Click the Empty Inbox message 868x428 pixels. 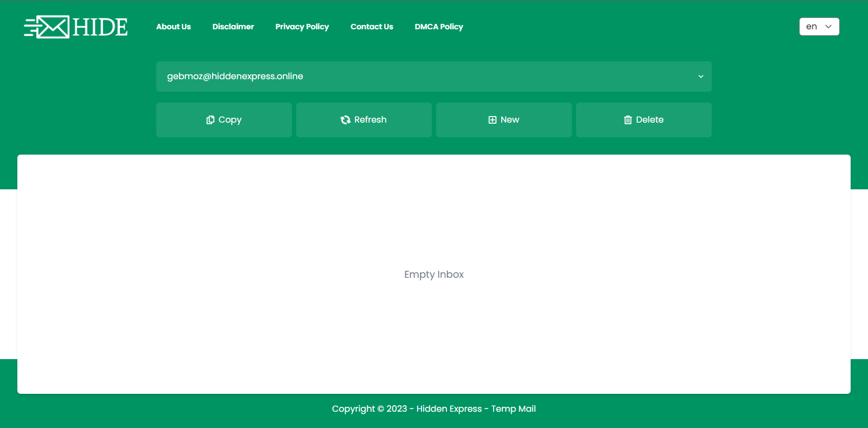click(x=434, y=274)
